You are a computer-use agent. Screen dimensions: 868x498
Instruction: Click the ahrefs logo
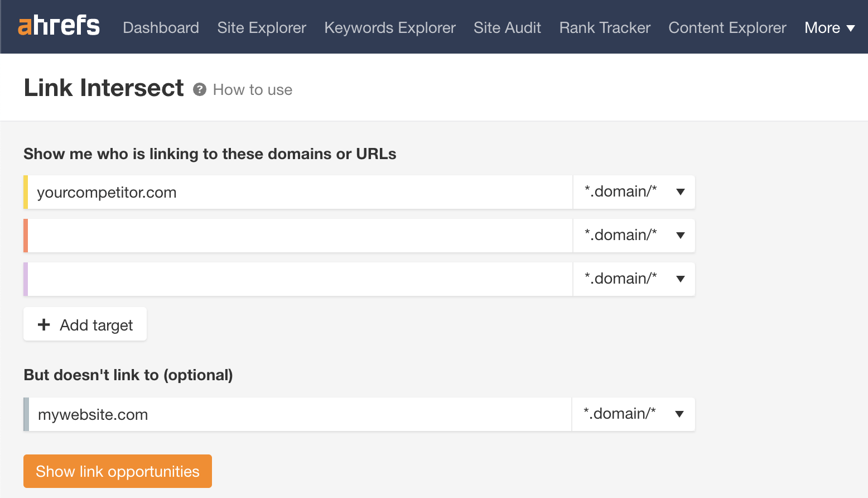click(59, 26)
